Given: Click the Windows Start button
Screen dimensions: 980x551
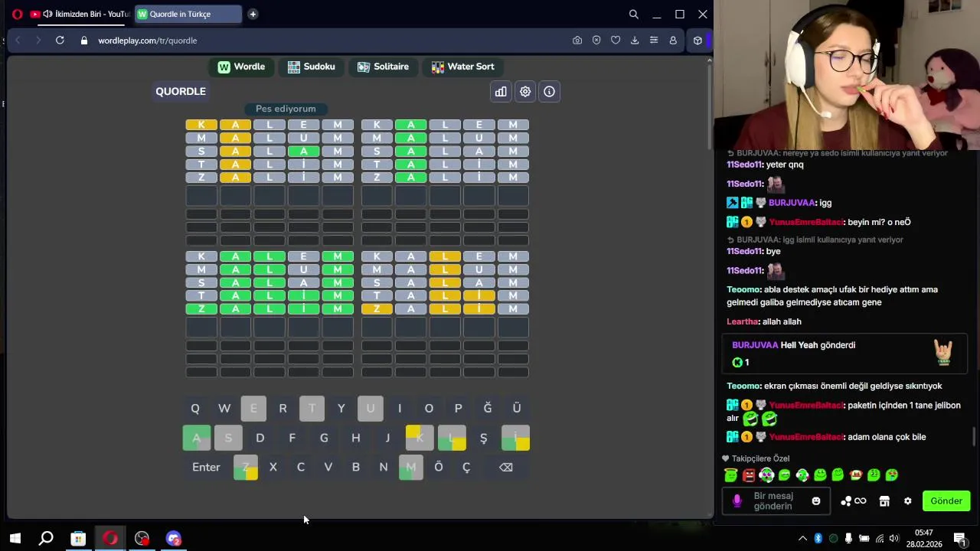Looking at the screenshot, I should coord(15,539).
